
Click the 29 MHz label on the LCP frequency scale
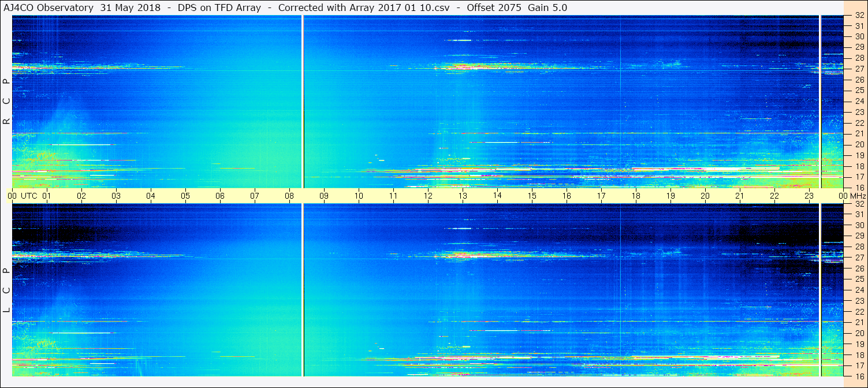point(859,237)
